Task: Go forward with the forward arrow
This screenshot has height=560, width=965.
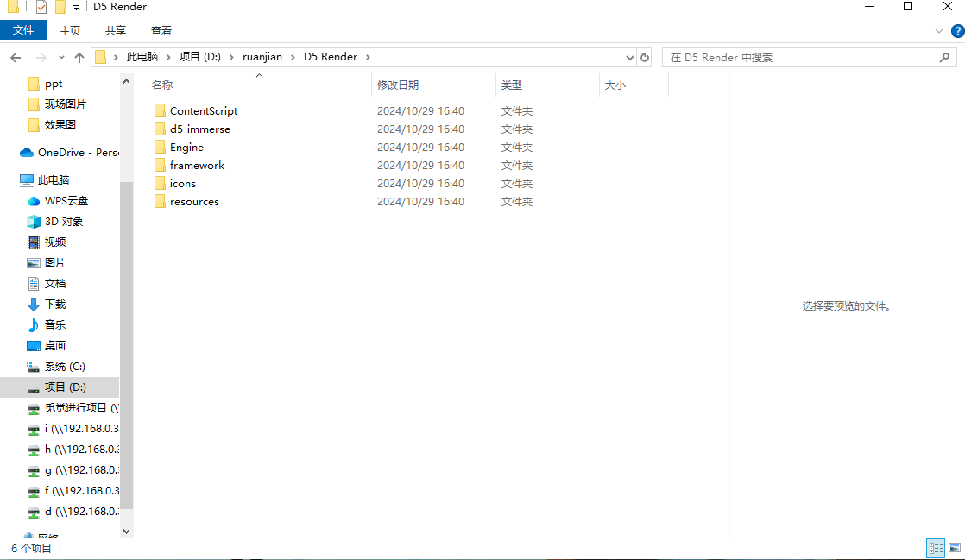Action: pyautogui.click(x=41, y=57)
